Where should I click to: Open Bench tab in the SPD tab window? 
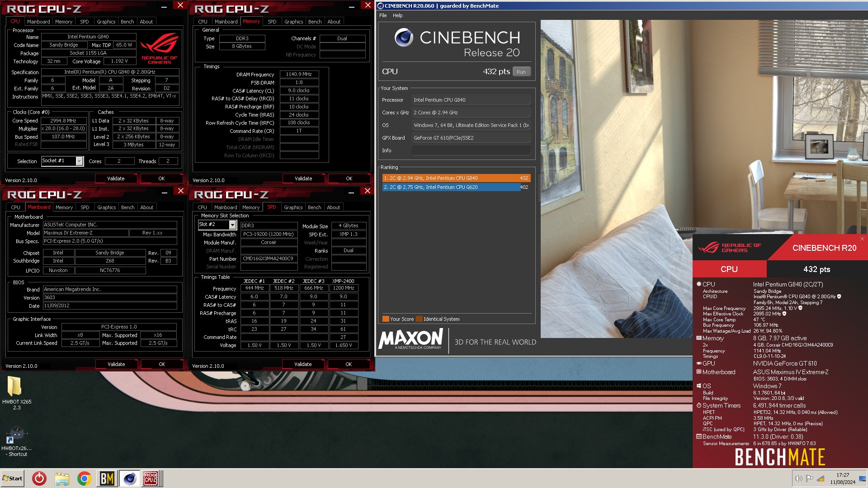click(x=314, y=207)
